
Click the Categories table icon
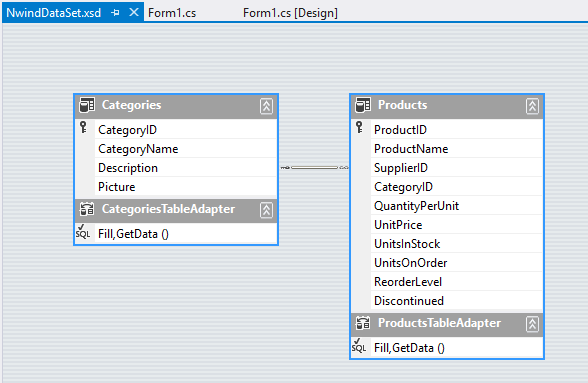tap(87, 105)
